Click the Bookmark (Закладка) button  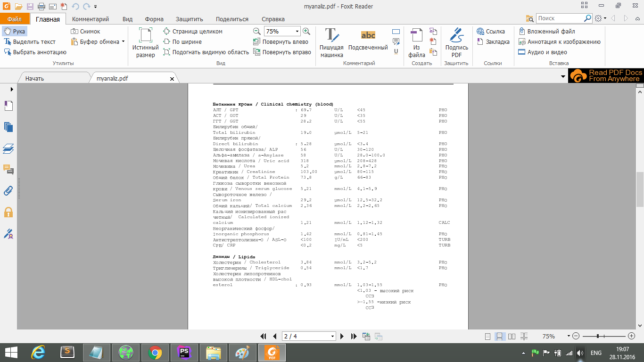click(x=493, y=42)
